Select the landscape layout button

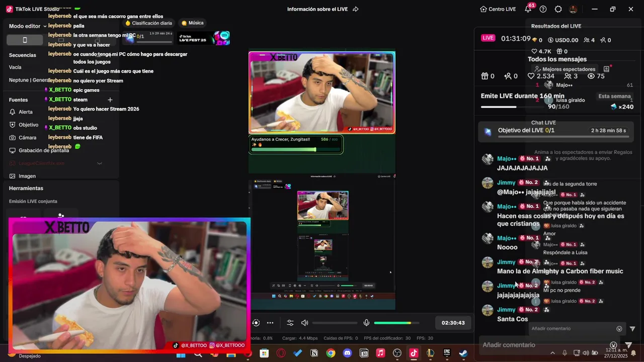61,40
